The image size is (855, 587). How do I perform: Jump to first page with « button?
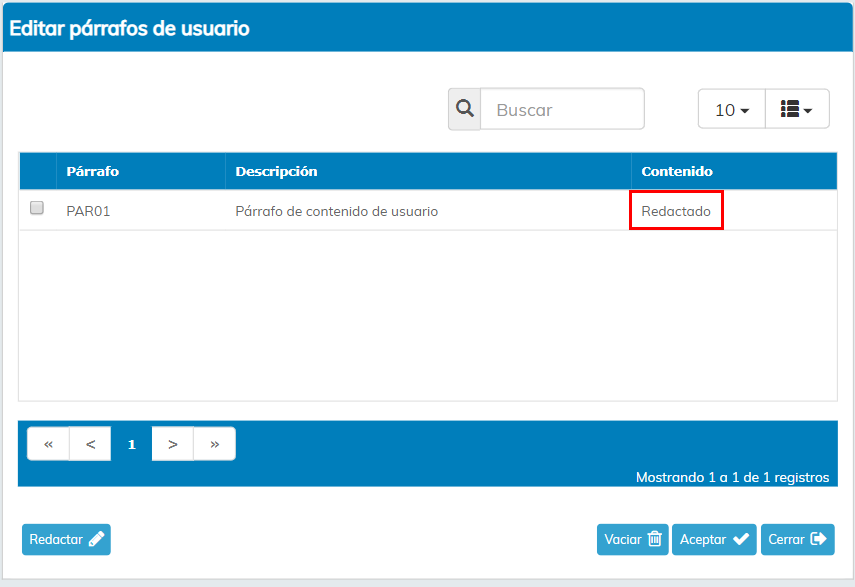48,444
